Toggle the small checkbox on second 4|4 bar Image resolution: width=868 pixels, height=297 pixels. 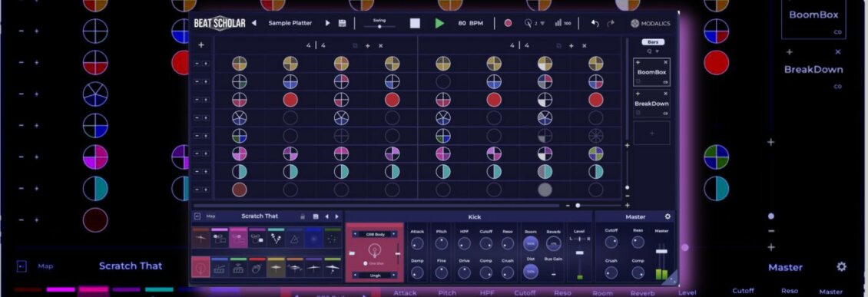tap(558, 46)
